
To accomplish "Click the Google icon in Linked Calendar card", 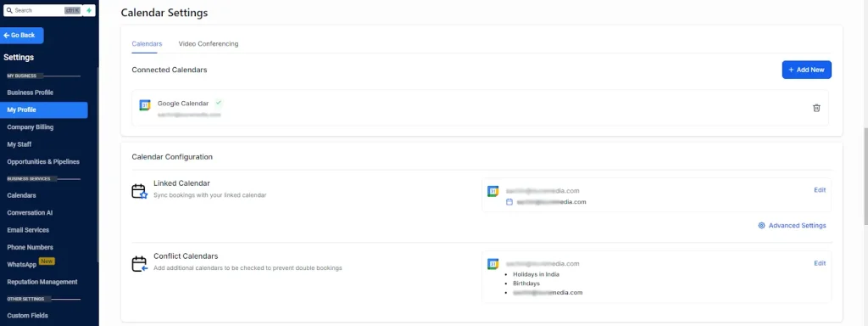I will pyautogui.click(x=492, y=191).
